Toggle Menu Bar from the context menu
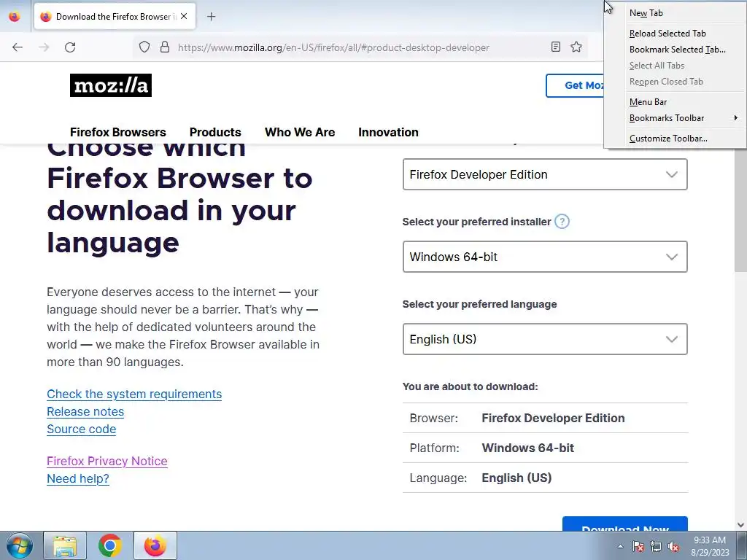Screen dimensions: 747x560 pos(675,102)
